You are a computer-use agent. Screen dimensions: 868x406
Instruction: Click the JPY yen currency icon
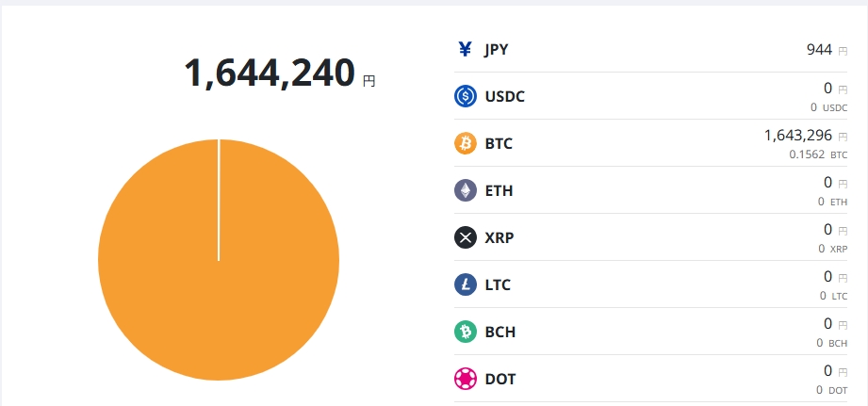tap(465, 49)
